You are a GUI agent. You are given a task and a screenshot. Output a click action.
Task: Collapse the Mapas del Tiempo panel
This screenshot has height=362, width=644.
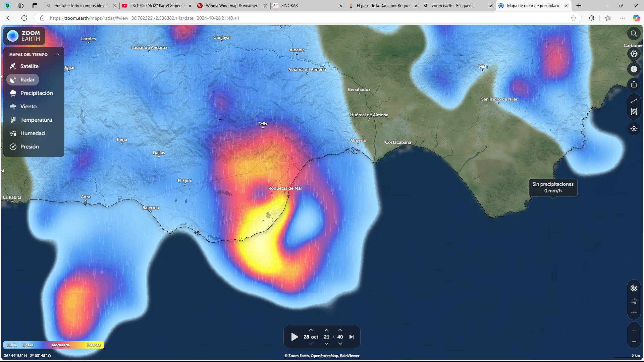click(x=58, y=55)
